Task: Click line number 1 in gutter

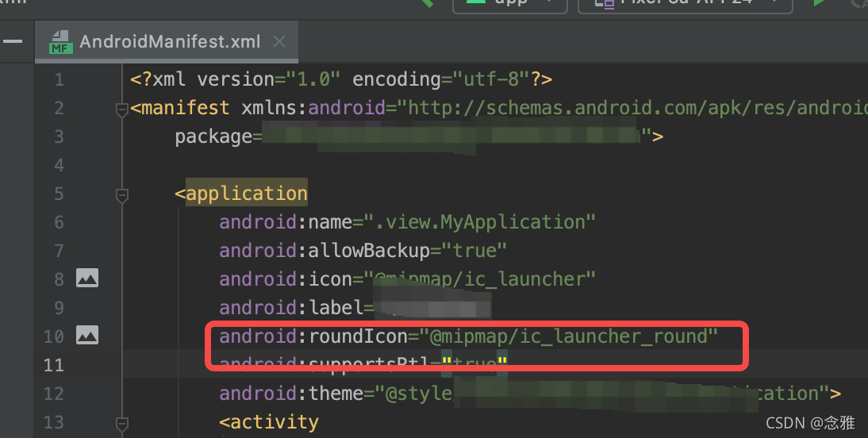Action: click(x=59, y=79)
